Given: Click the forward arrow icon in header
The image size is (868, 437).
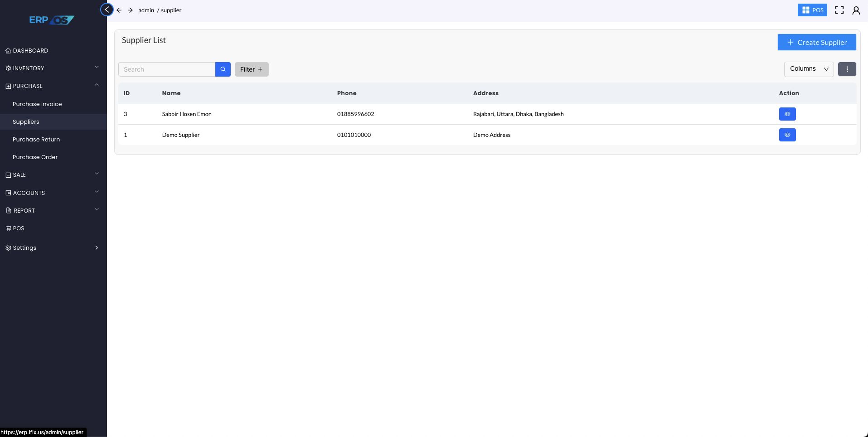Looking at the screenshot, I should tap(130, 10).
